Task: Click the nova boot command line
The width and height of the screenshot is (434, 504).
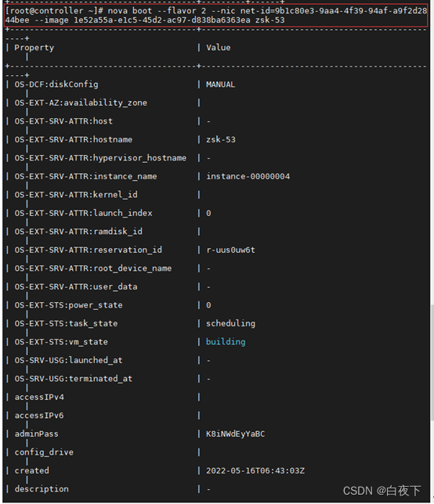Action: pos(216,16)
